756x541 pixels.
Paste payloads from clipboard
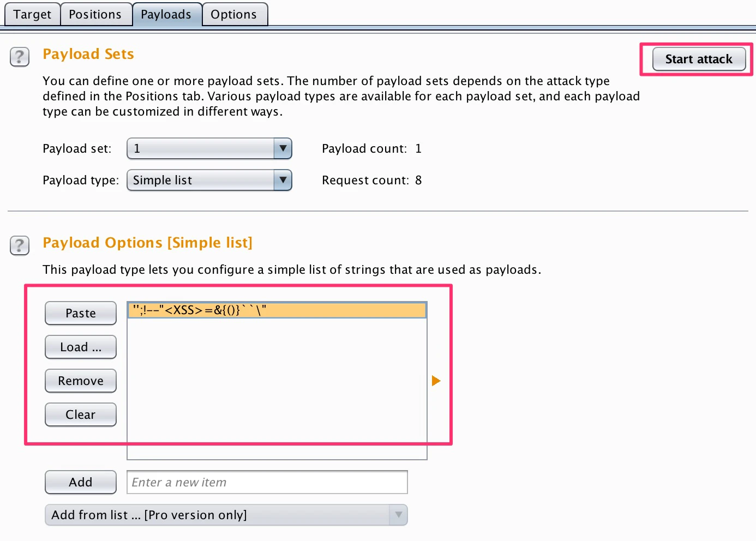(80, 313)
